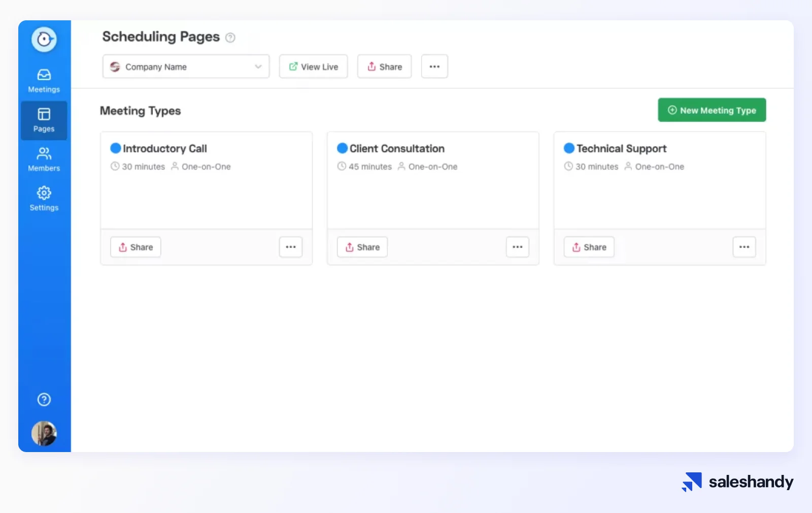This screenshot has height=513, width=812.
Task: Open more options for Technical Support
Action: point(745,247)
